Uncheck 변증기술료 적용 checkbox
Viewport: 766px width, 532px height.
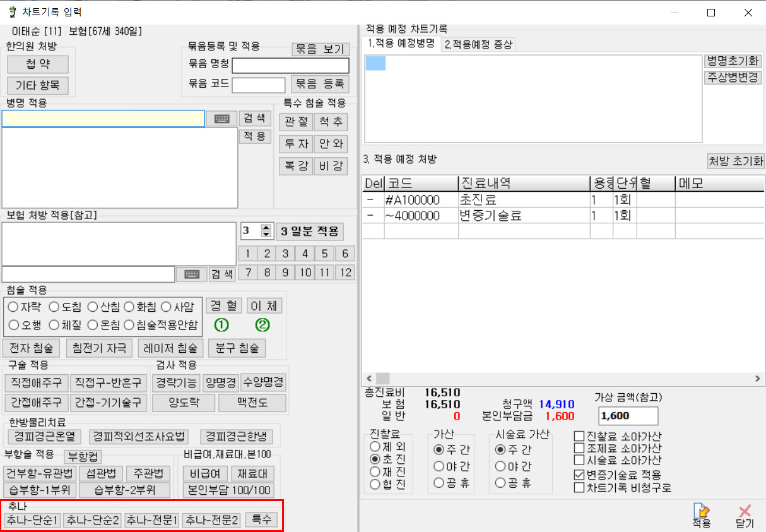579,475
